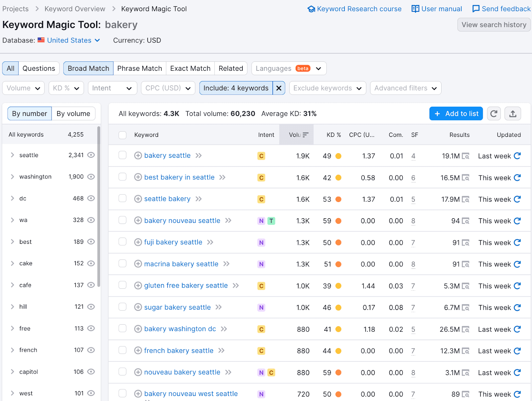Viewport: 532px width, 401px height.
Task: Check the box for bakery seattle
Action: [x=122, y=155]
